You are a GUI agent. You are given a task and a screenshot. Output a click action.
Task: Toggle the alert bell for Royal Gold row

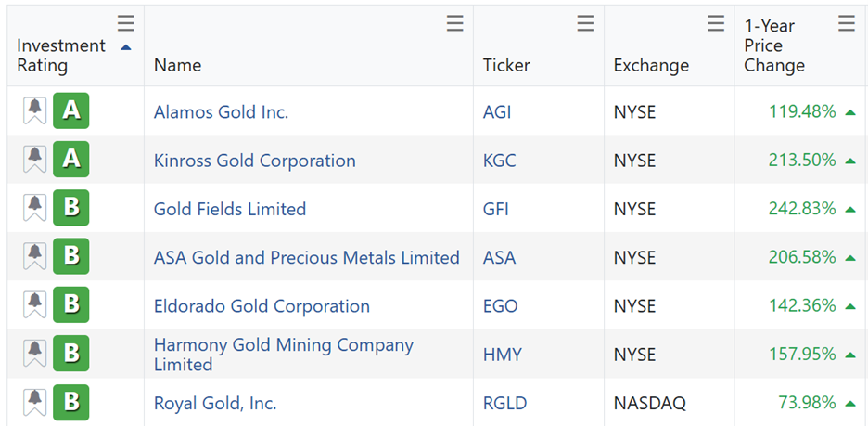35,403
